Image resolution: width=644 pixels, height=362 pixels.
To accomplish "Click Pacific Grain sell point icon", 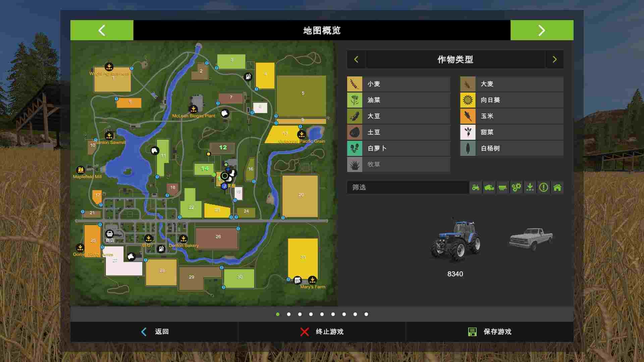I will pos(302,134).
